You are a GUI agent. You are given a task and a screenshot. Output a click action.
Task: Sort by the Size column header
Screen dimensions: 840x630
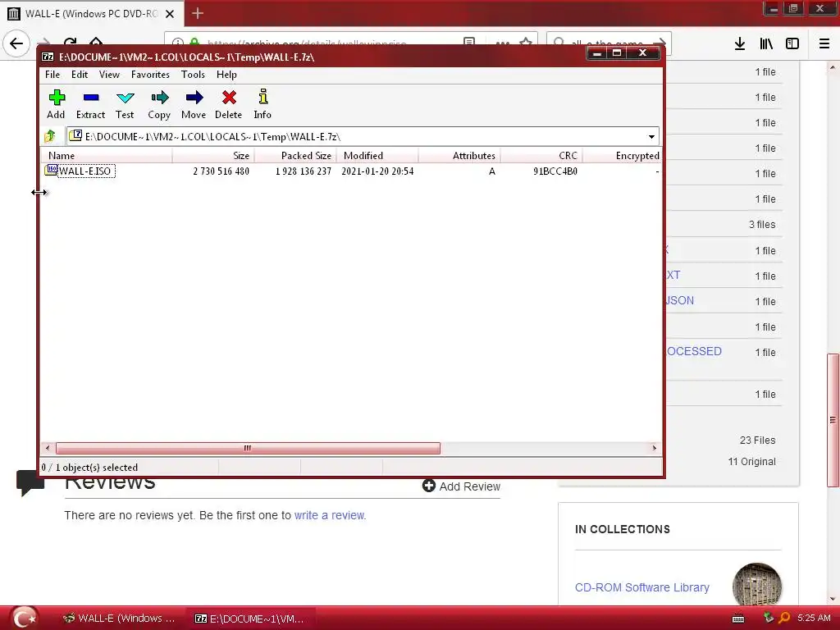[213, 155]
